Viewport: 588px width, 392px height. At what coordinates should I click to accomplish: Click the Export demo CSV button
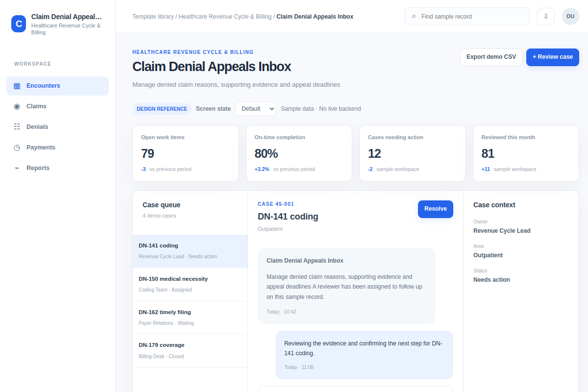491,57
